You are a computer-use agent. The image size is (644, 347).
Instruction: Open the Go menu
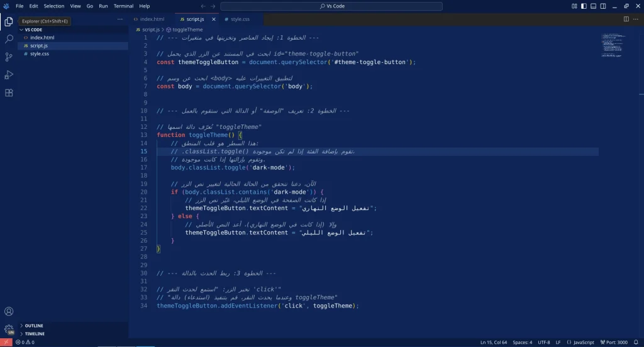click(x=90, y=6)
